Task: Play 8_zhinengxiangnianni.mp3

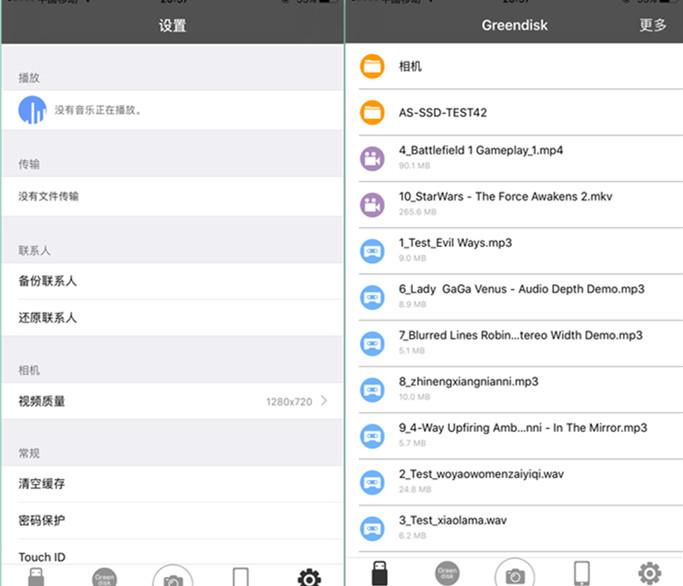Action: [x=468, y=382]
